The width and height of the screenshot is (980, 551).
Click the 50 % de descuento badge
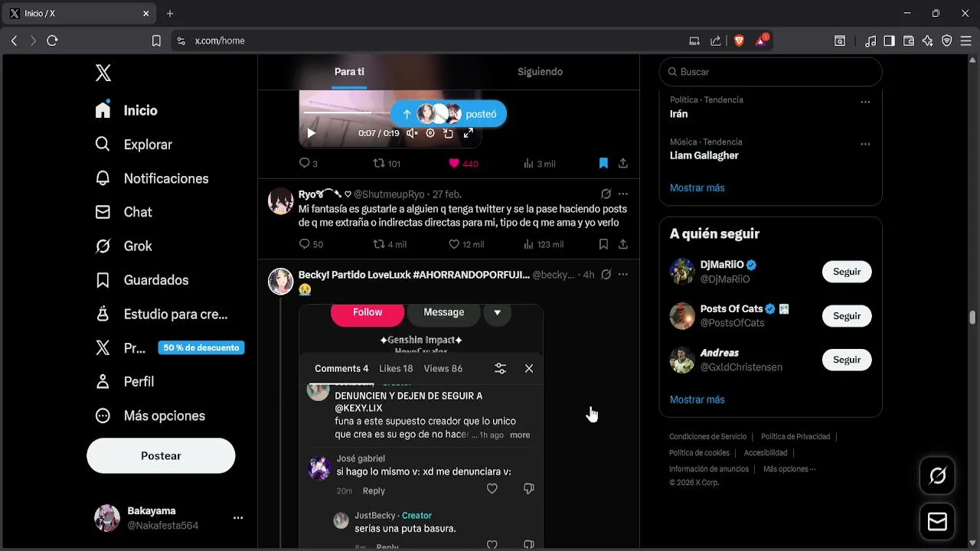coord(201,347)
